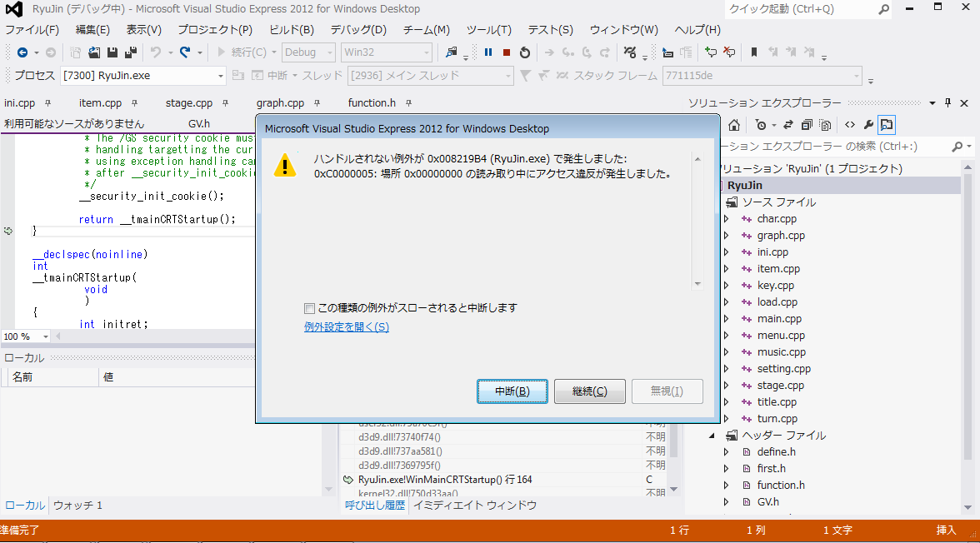Screen dimensions: 980x543
Task: Switch to the Watch 1 tab
Action: pos(77,506)
